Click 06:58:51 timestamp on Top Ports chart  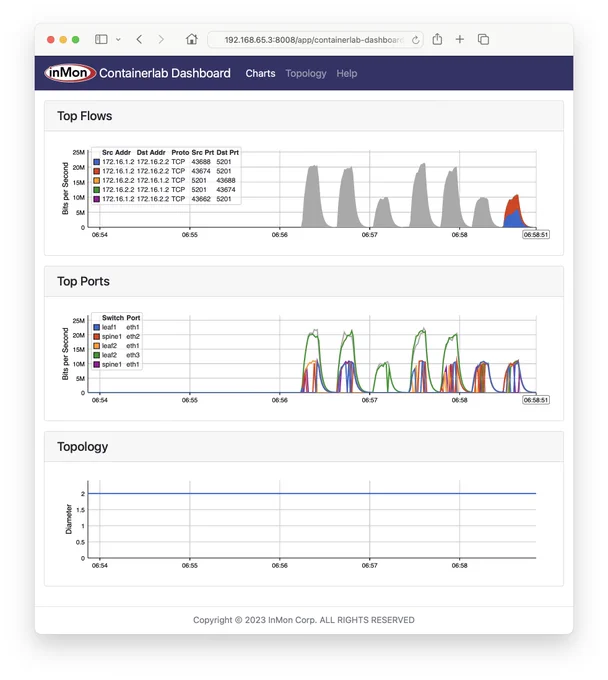pyautogui.click(x=536, y=400)
